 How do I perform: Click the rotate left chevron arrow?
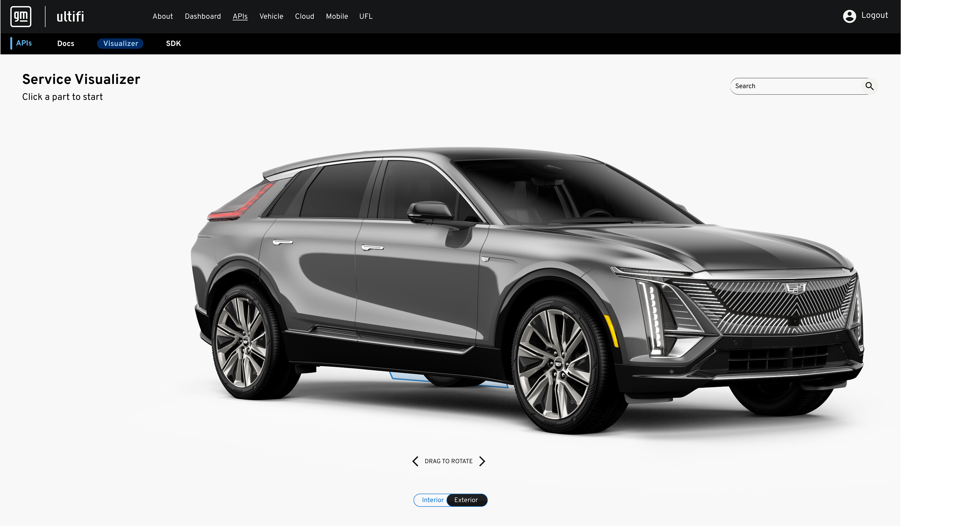point(415,461)
